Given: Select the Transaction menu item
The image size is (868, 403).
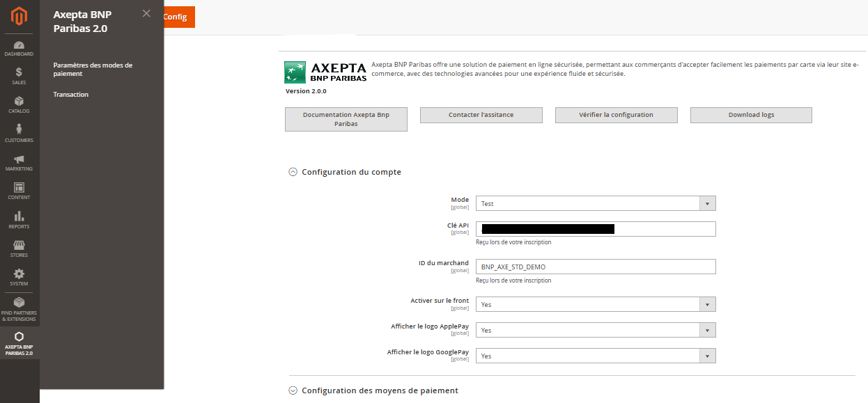Looking at the screenshot, I should coord(71,95).
